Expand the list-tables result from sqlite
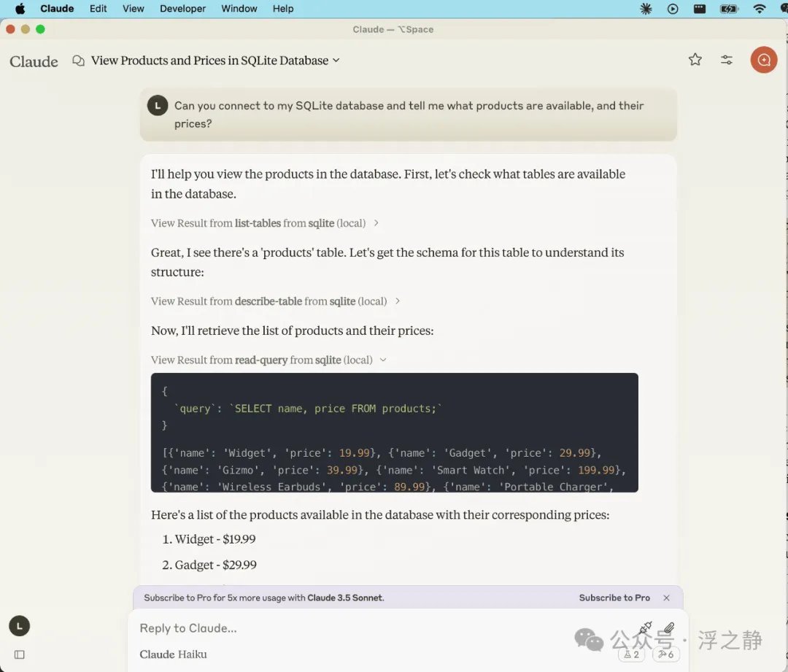 (264, 223)
